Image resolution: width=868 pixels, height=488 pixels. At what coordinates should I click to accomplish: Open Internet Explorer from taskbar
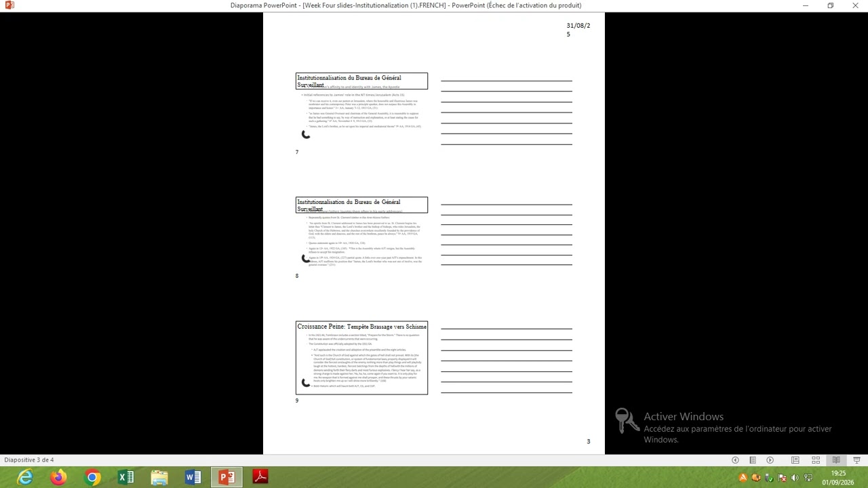coord(25,477)
